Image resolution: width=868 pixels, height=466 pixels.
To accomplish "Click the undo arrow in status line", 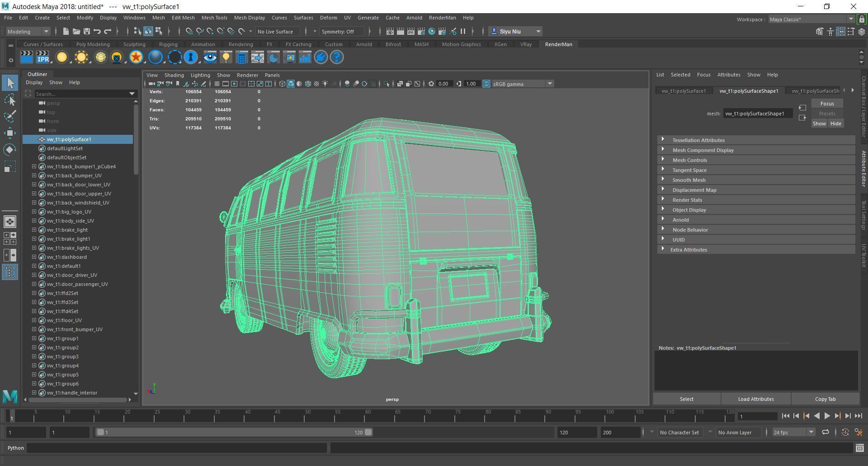I will [x=97, y=31].
